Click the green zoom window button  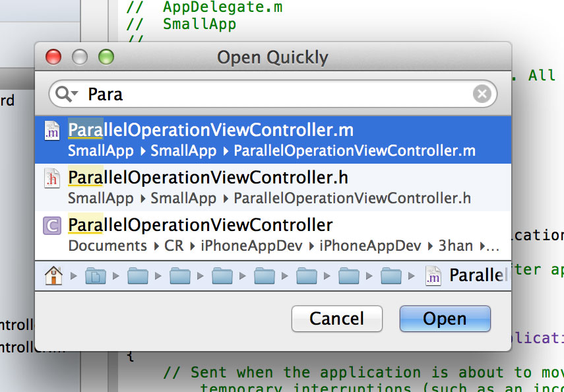[106, 57]
